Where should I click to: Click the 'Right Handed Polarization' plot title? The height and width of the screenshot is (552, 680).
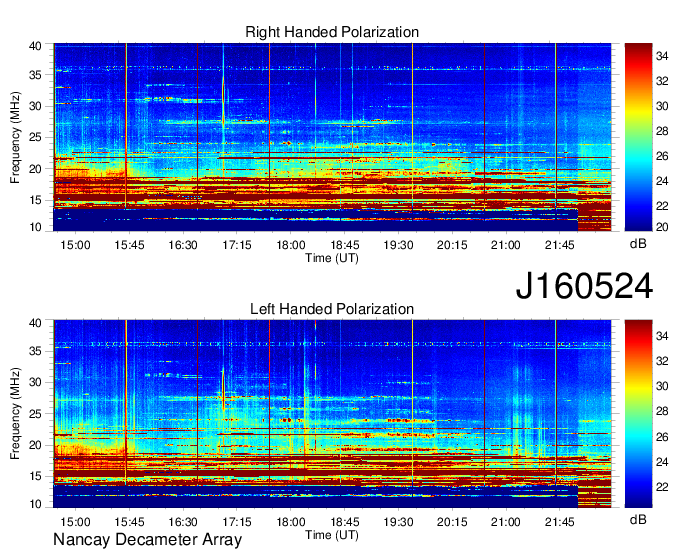332,32
